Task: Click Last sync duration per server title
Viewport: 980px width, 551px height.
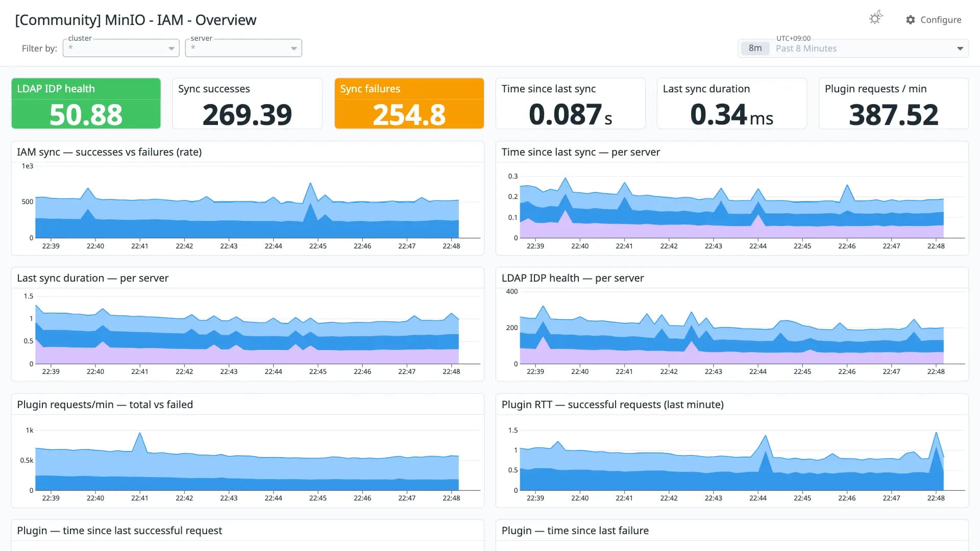Action: pyautogui.click(x=92, y=278)
